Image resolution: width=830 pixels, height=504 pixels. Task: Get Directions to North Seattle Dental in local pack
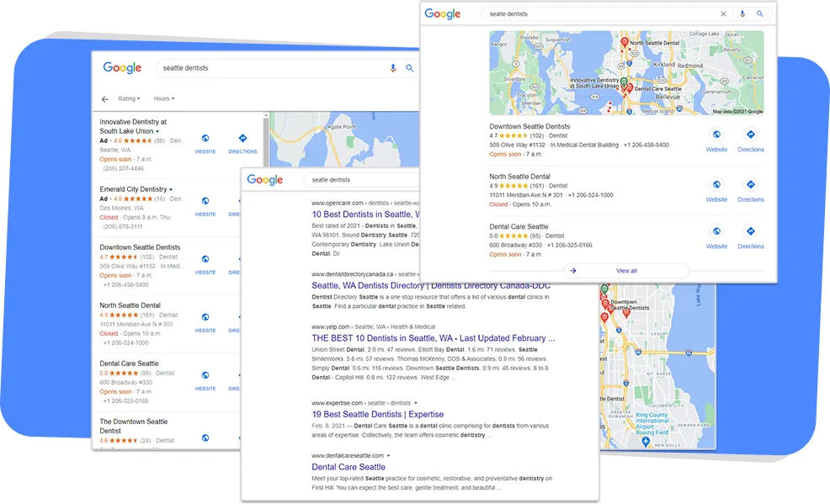751,184
